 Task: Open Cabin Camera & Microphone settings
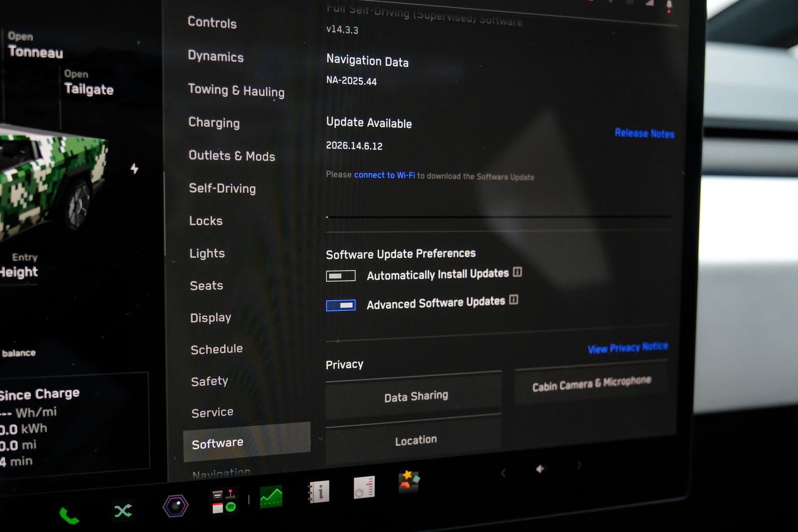pyautogui.click(x=591, y=383)
